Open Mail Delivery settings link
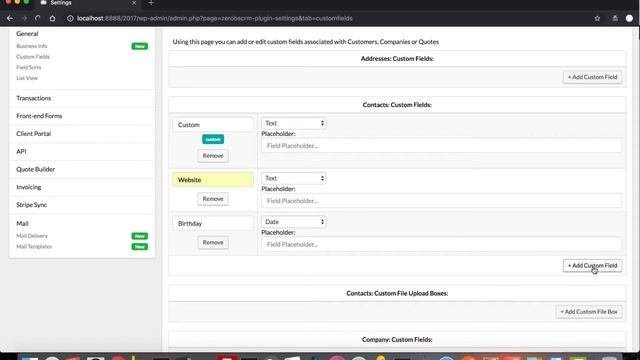Viewport: 640px width, 360px height. (x=32, y=236)
